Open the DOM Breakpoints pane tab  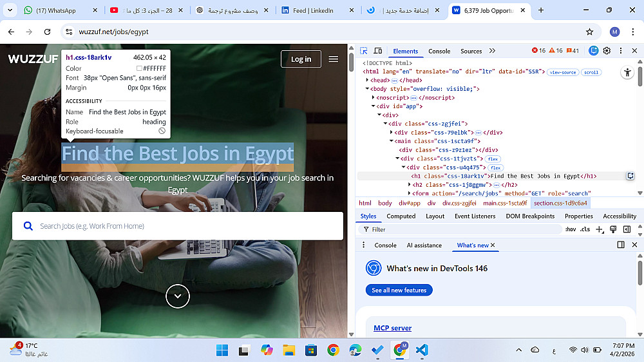coord(530,216)
